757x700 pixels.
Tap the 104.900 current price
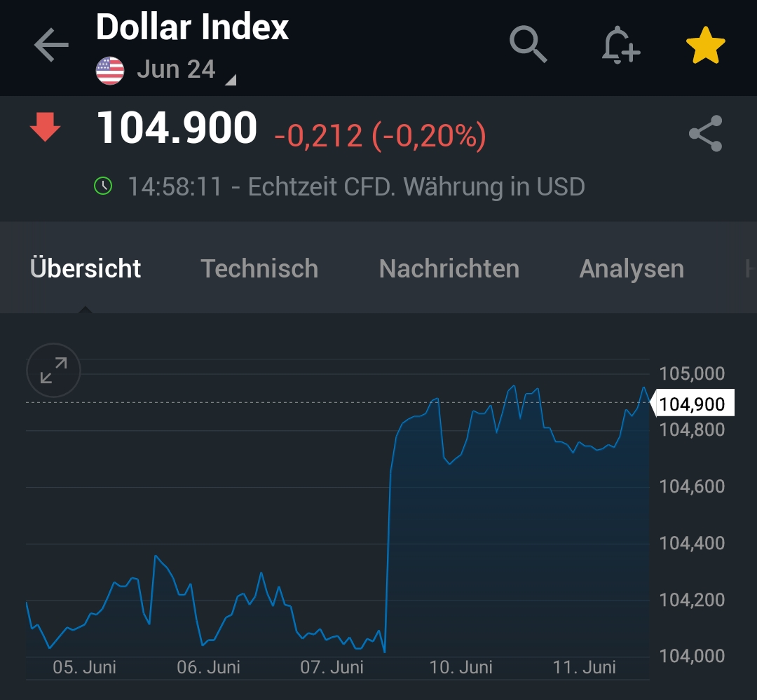(177, 129)
